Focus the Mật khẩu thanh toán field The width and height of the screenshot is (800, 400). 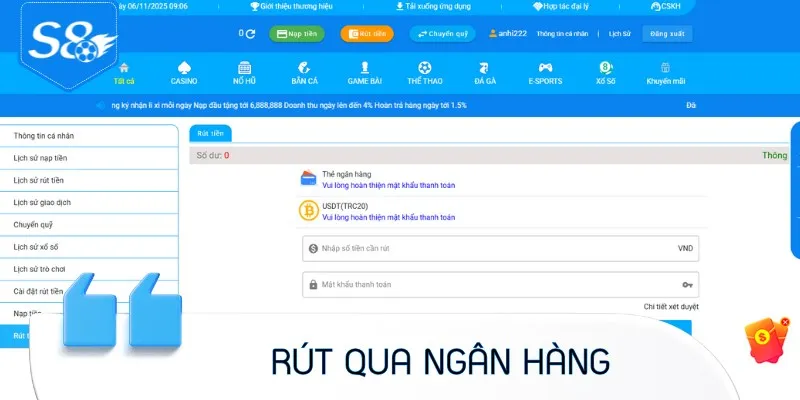(501, 285)
